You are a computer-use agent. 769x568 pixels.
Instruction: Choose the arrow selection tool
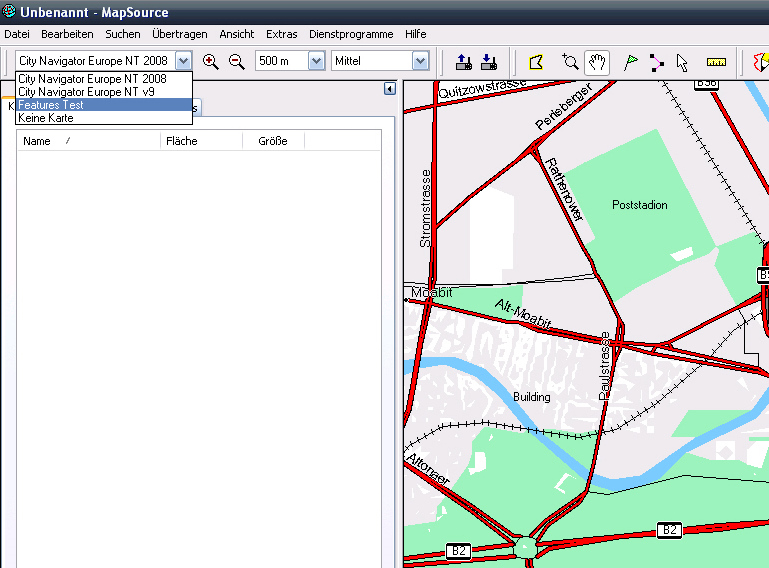(682, 61)
